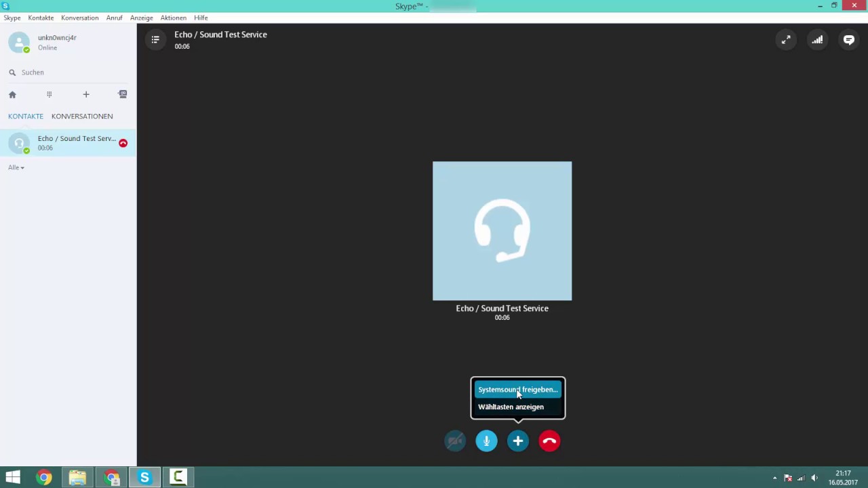Click the blue plus call options button
This screenshot has width=868, height=488.
coord(517,441)
